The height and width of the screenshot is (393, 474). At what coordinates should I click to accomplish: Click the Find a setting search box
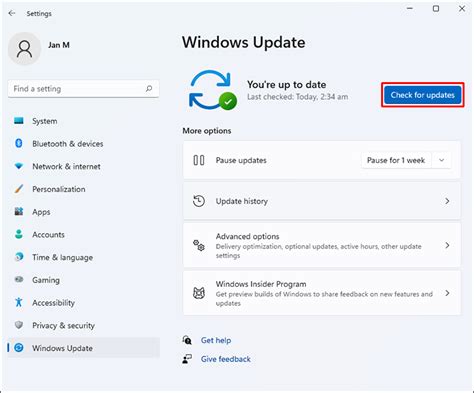[x=83, y=89]
